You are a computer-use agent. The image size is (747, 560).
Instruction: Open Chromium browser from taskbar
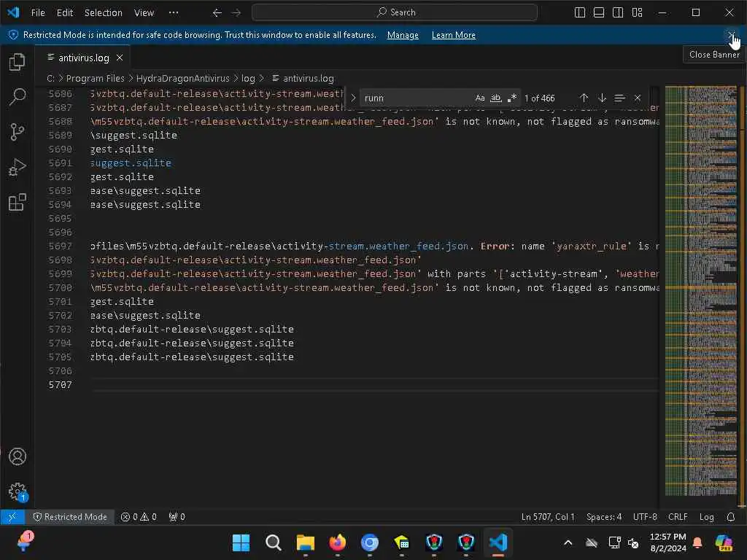pyautogui.click(x=370, y=542)
